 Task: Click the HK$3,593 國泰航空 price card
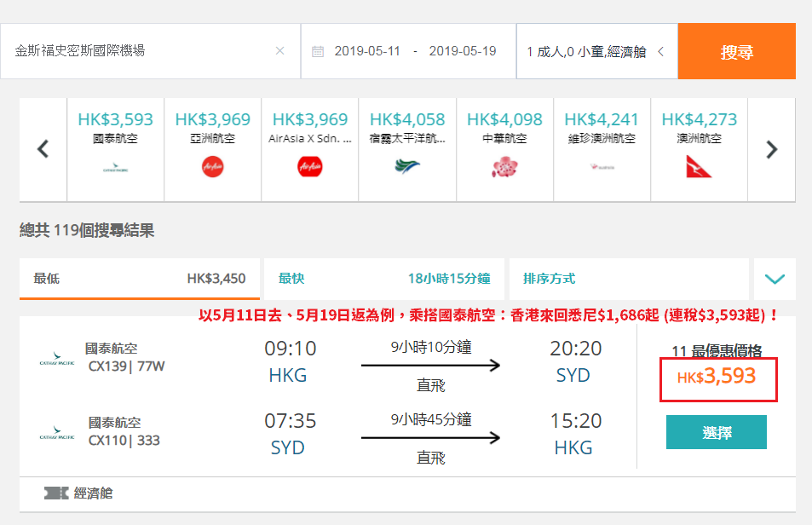116,149
